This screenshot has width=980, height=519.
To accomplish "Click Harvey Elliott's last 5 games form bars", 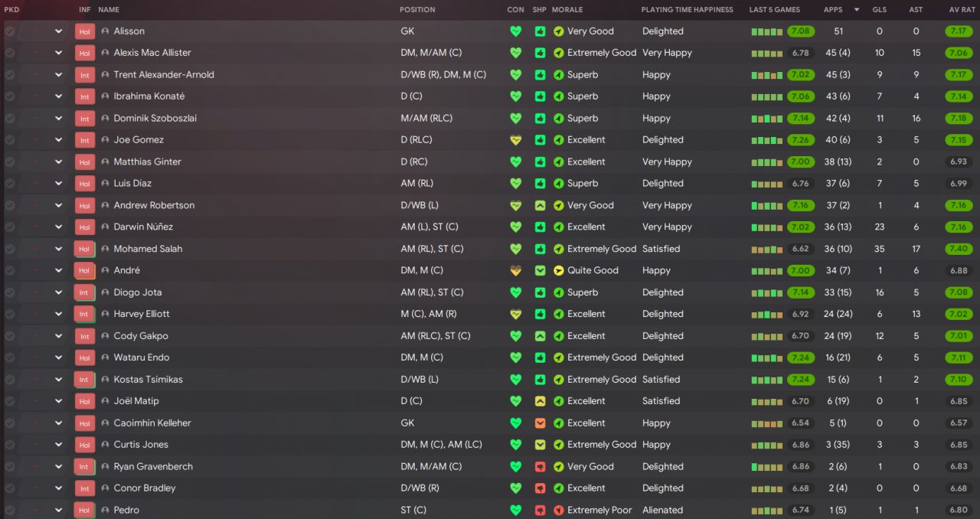I will click(766, 314).
